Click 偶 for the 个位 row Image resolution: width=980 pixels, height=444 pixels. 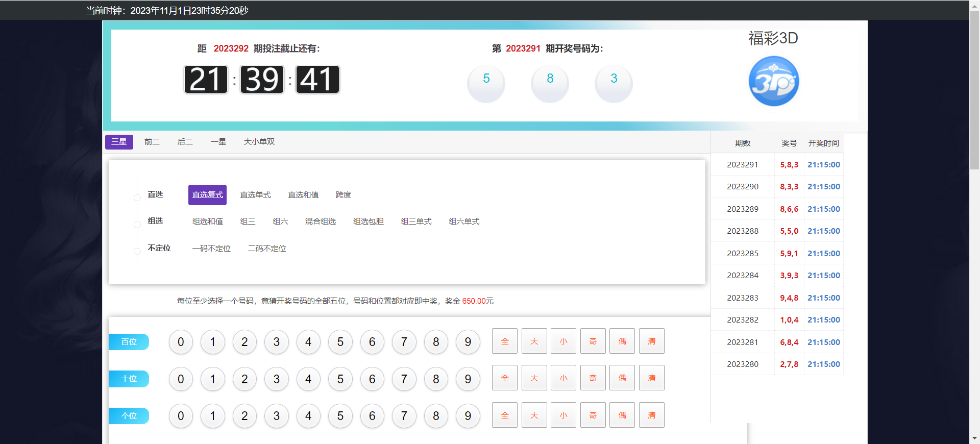pyautogui.click(x=622, y=415)
